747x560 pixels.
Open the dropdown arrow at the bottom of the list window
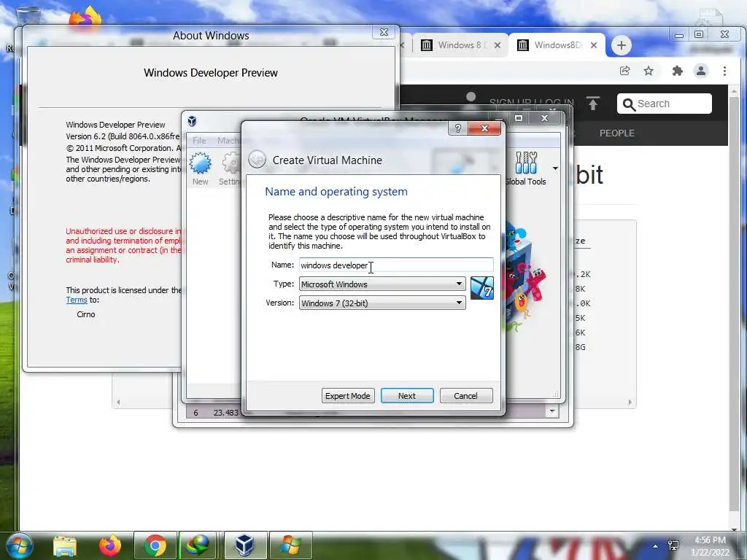(552, 411)
